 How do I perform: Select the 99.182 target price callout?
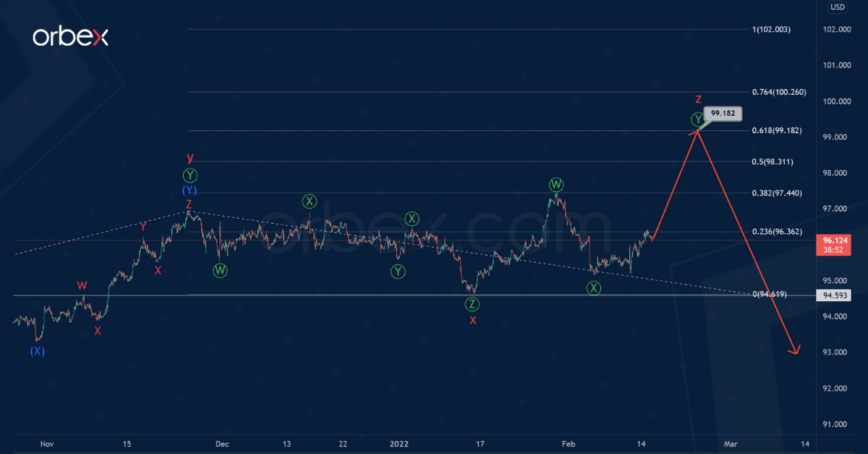(x=723, y=114)
